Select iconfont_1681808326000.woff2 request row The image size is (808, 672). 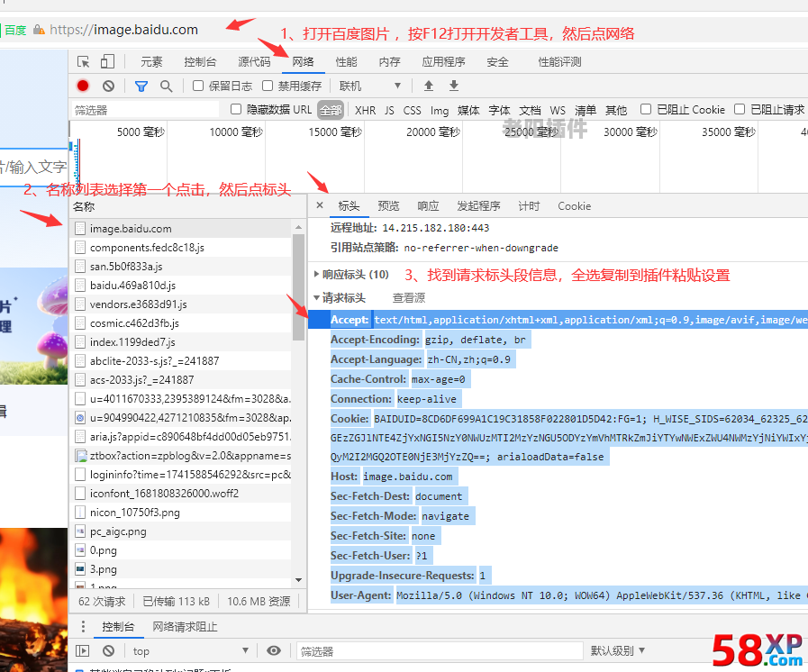click(x=180, y=494)
